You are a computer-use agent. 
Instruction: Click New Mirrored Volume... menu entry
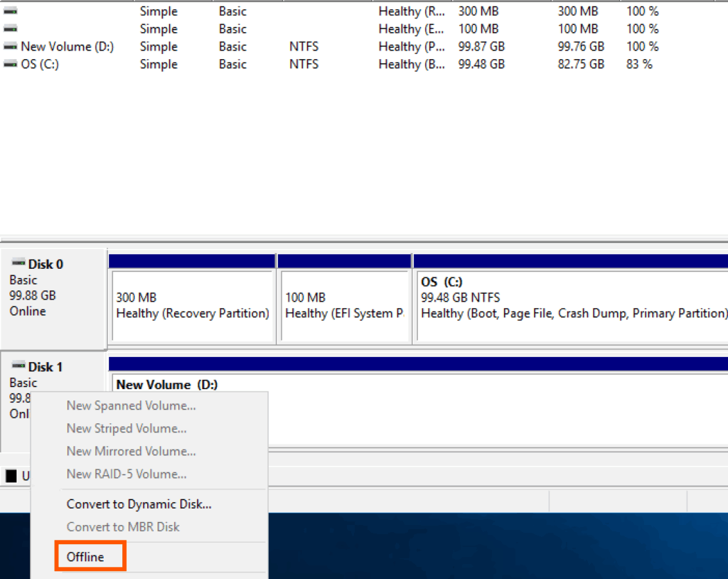tap(132, 451)
